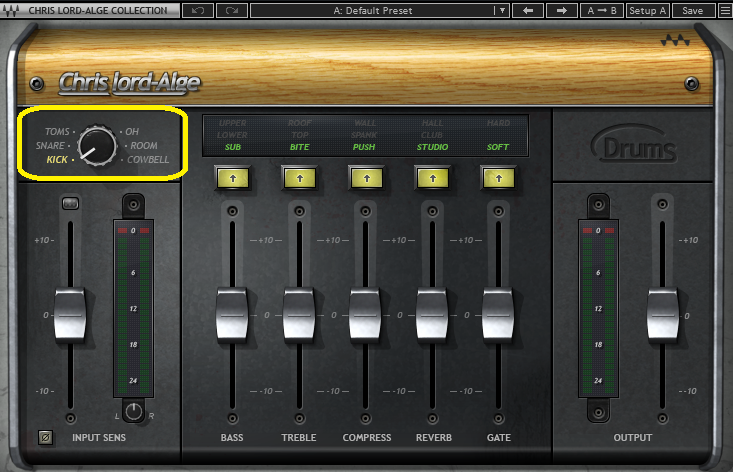Click the Output fader handle
Viewport: 733px width, 472px height.
pyautogui.click(x=662, y=313)
